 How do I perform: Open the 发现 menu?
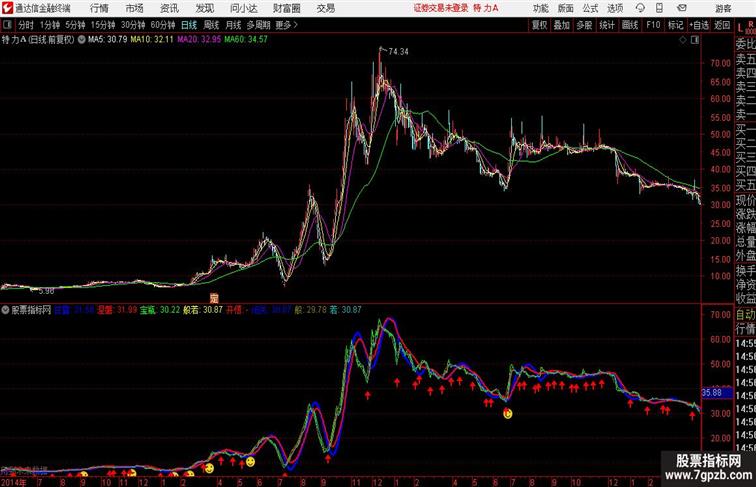tap(204, 9)
